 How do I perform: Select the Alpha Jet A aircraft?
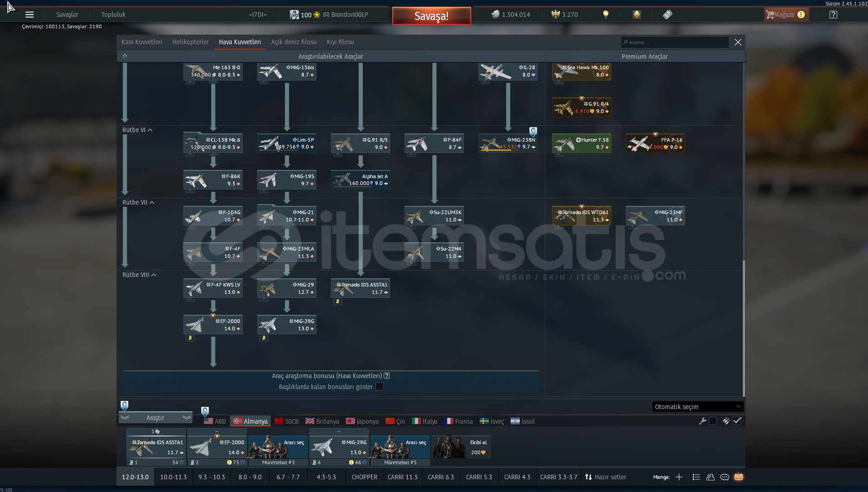(360, 180)
